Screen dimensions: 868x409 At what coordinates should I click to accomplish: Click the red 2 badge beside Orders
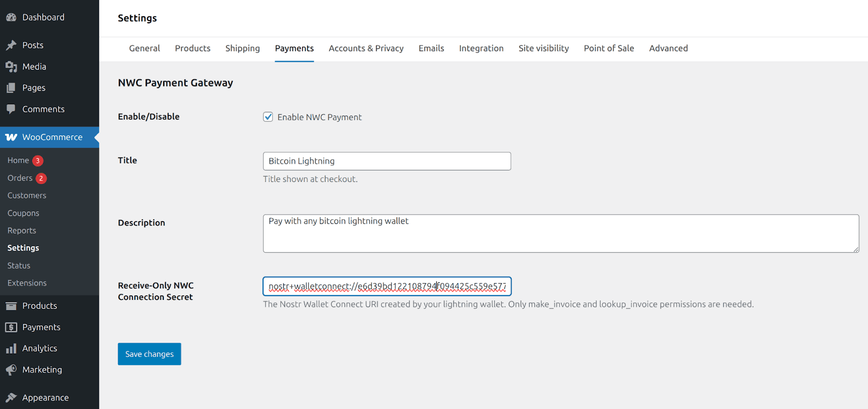click(41, 178)
